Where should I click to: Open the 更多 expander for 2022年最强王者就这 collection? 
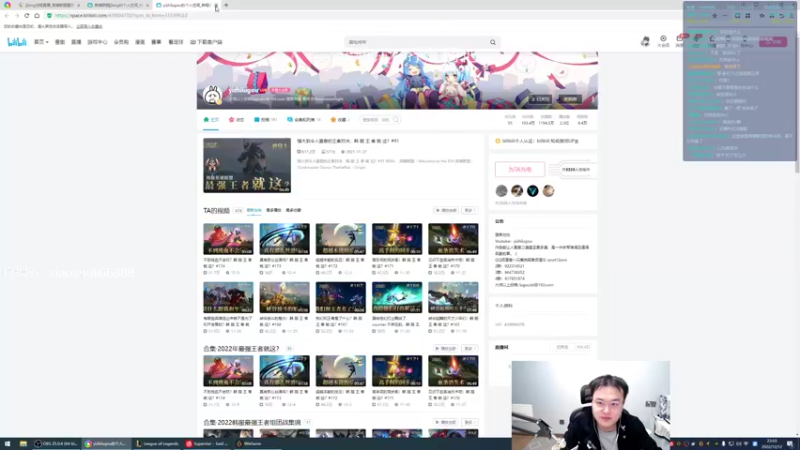pos(469,348)
